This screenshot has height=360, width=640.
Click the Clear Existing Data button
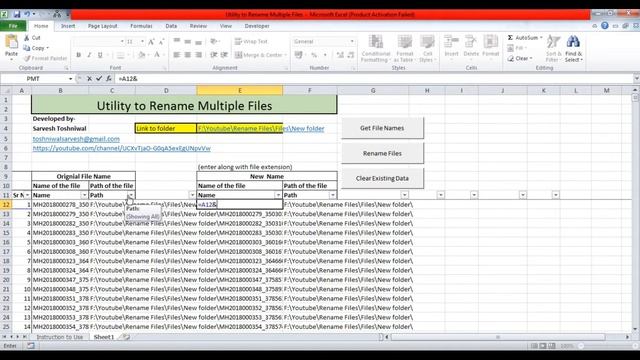pos(382,178)
